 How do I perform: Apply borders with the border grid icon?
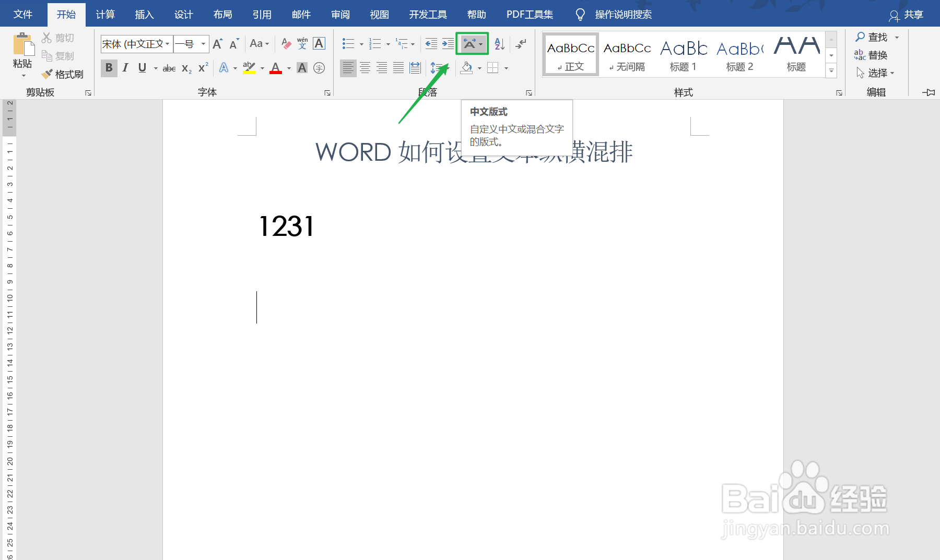click(492, 68)
